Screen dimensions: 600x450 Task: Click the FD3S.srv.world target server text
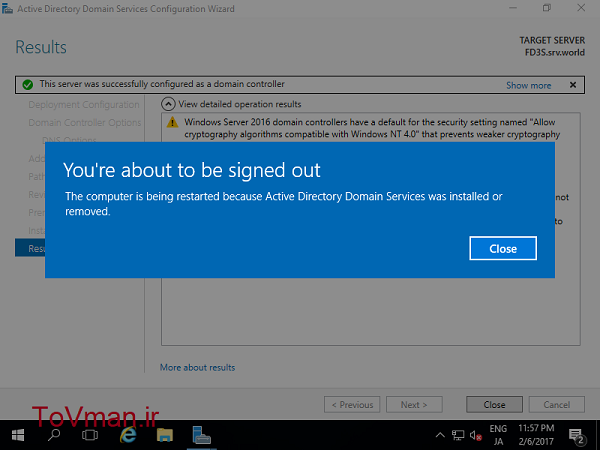554,52
